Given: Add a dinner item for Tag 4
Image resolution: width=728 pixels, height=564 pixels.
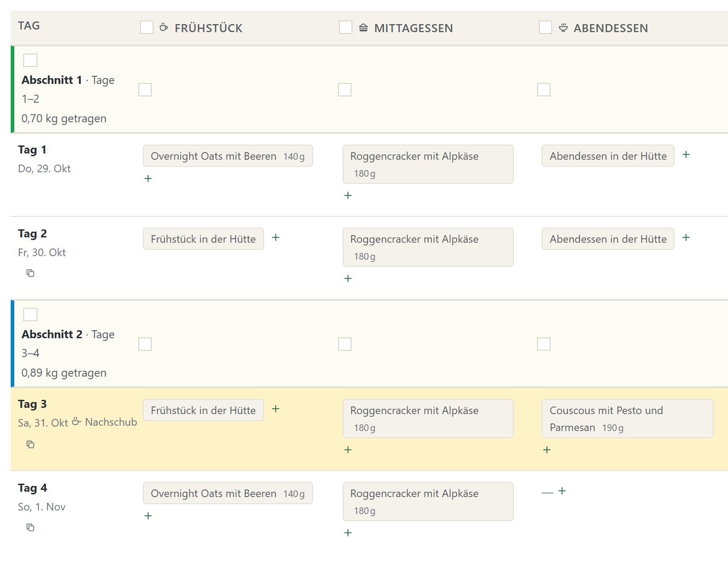Looking at the screenshot, I should point(563,491).
